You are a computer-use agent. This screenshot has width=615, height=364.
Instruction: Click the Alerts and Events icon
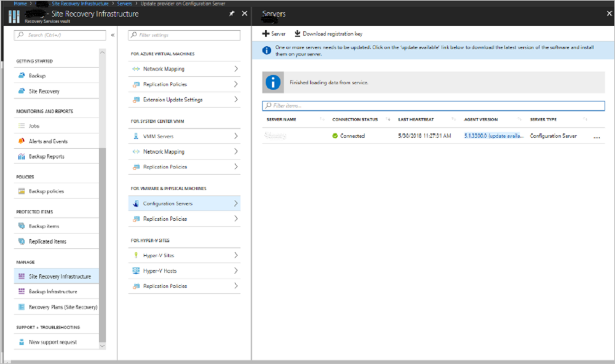coord(22,141)
